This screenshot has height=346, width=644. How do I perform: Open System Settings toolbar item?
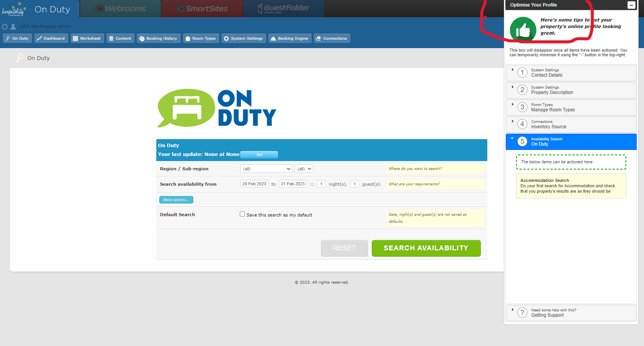click(x=244, y=39)
